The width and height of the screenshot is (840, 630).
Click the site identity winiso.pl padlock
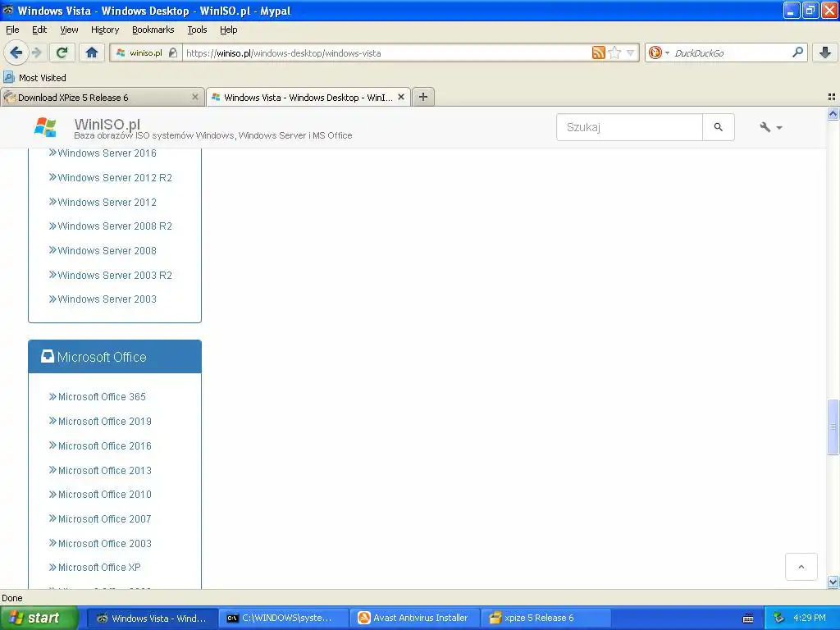pos(146,52)
